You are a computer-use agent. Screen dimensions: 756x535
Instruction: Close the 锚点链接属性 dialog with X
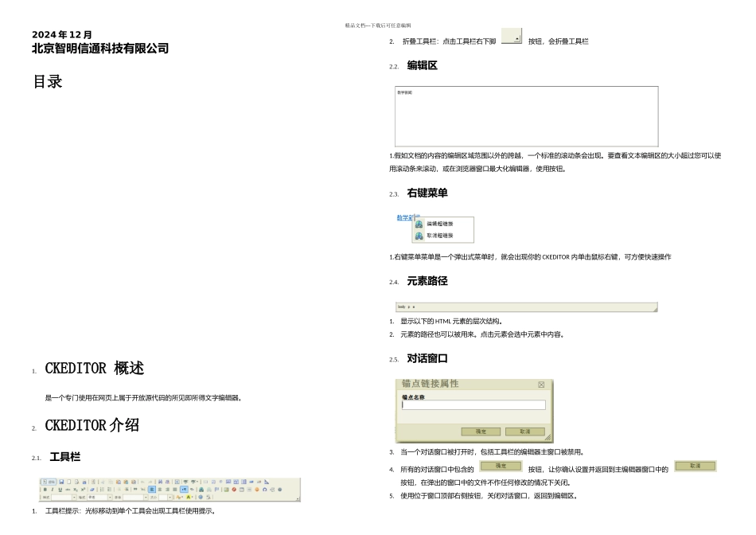(541, 385)
